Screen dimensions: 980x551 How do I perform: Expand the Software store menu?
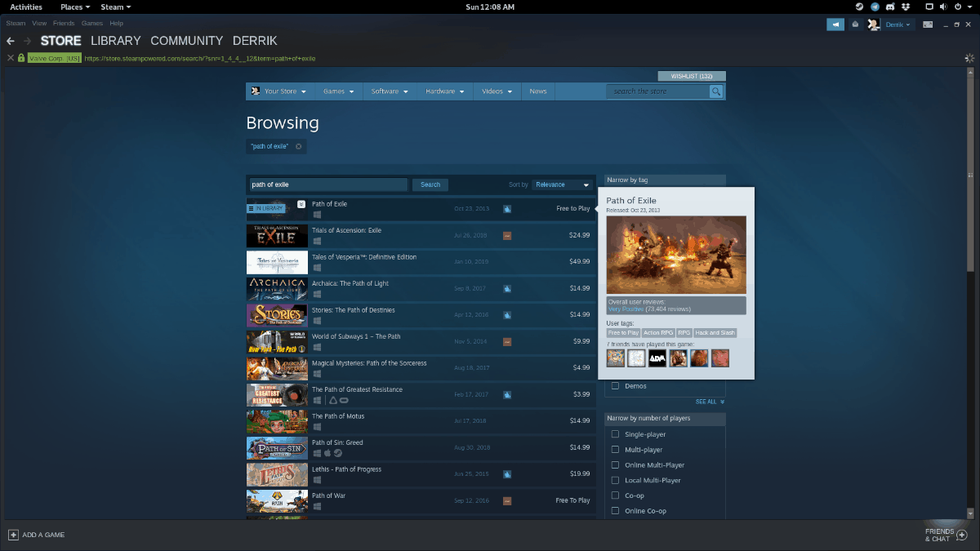coord(389,91)
